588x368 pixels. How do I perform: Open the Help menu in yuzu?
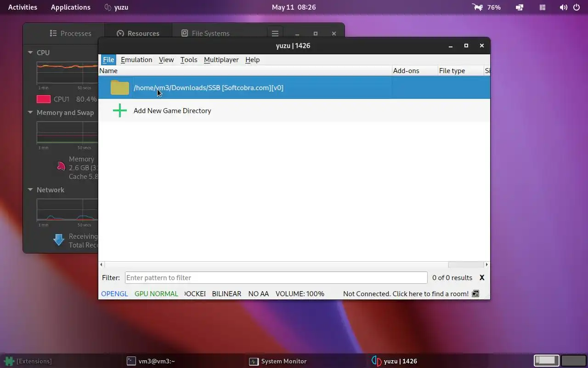pos(252,59)
